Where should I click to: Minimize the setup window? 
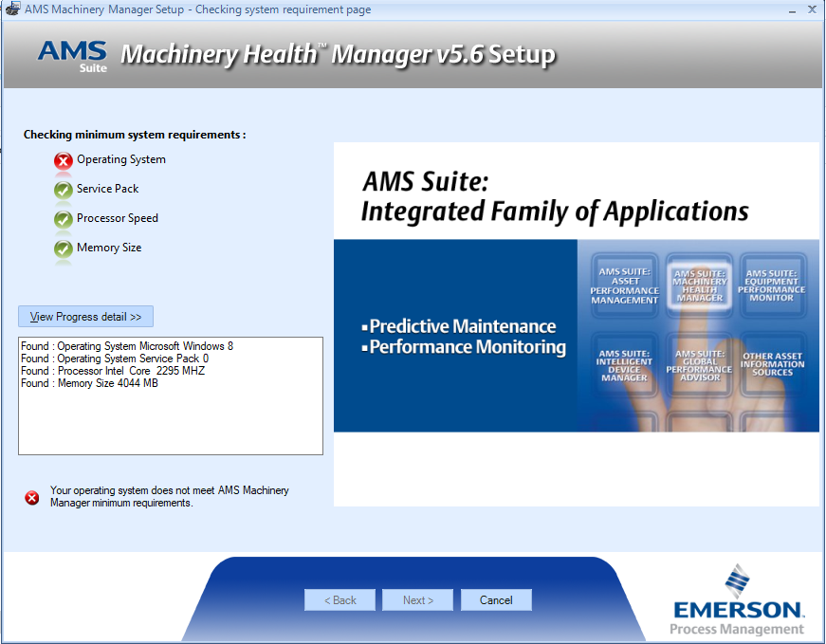(792, 10)
